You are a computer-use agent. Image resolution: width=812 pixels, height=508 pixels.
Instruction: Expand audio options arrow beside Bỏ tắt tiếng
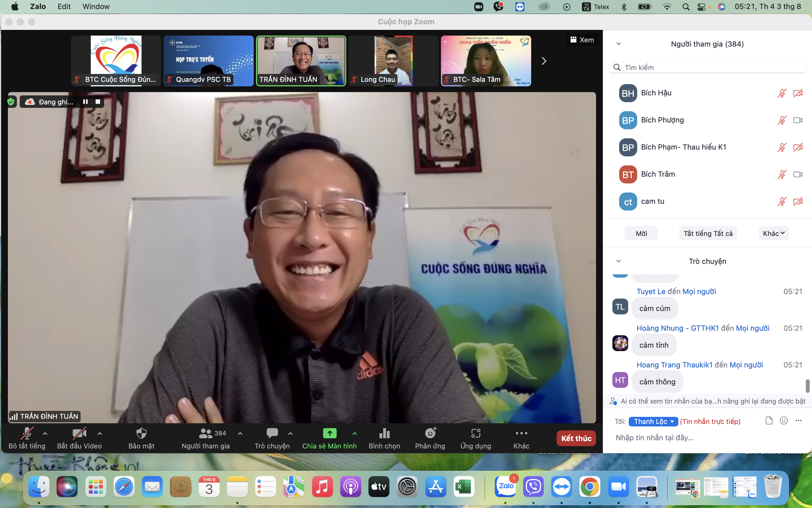(x=45, y=433)
